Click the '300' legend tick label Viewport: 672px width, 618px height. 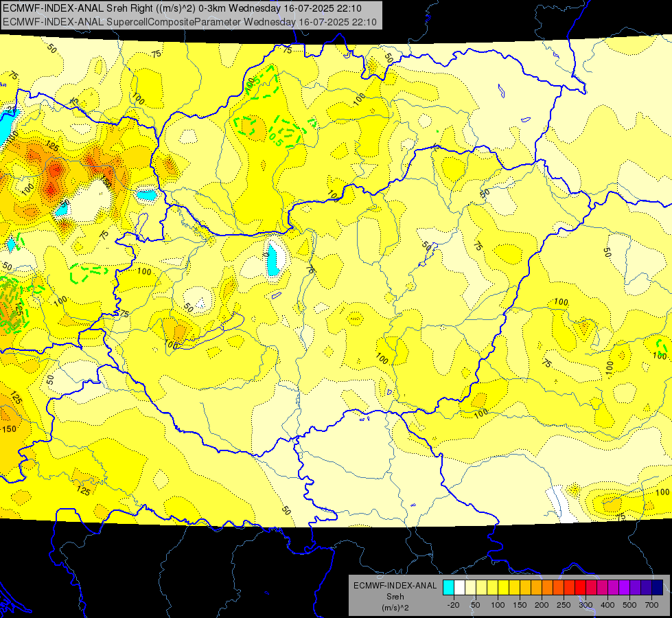586,605
